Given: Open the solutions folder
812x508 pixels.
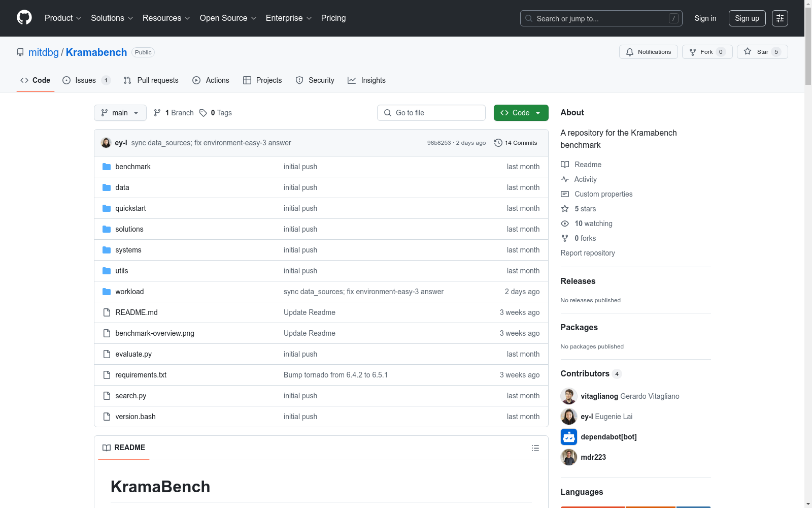Looking at the screenshot, I should pos(129,229).
